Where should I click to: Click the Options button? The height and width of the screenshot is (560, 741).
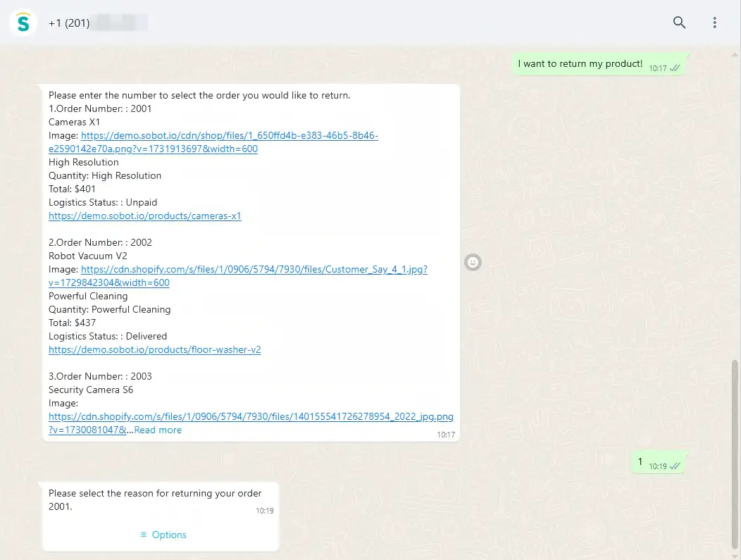tap(163, 535)
